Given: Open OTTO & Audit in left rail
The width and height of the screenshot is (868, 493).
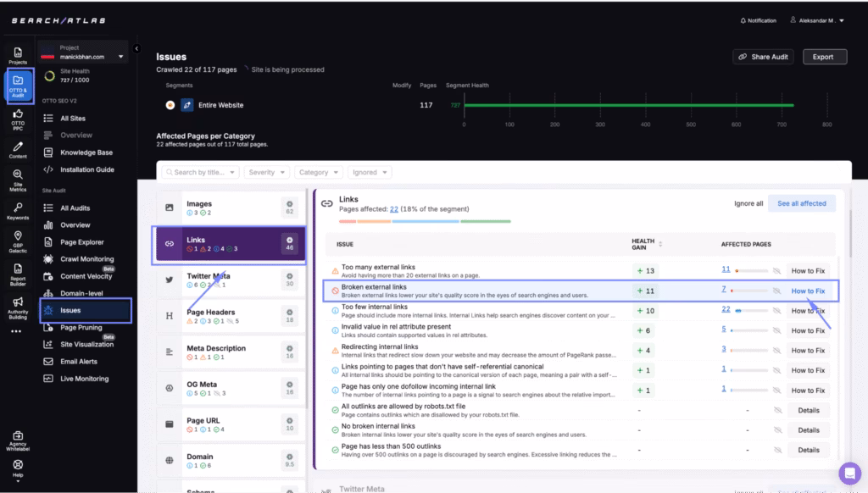Looking at the screenshot, I should pyautogui.click(x=18, y=86).
